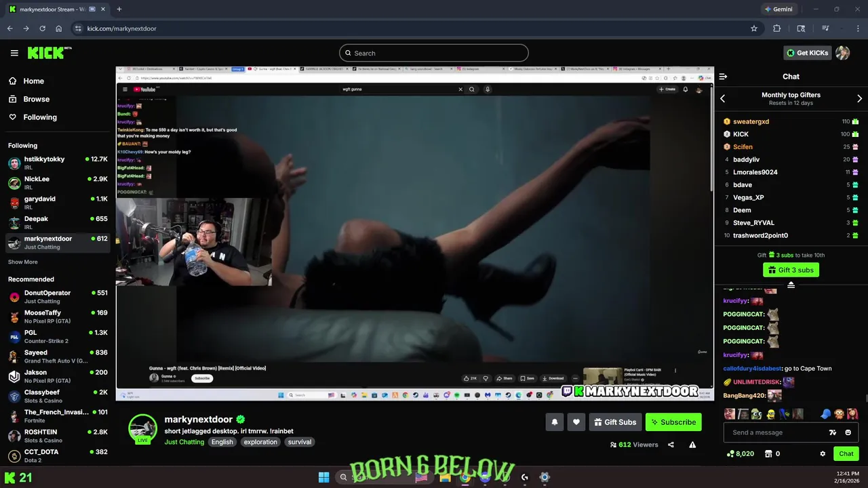The width and height of the screenshot is (868, 488).
Task: Open the Kick hamburger sidebar menu
Action: click(x=14, y=53)
